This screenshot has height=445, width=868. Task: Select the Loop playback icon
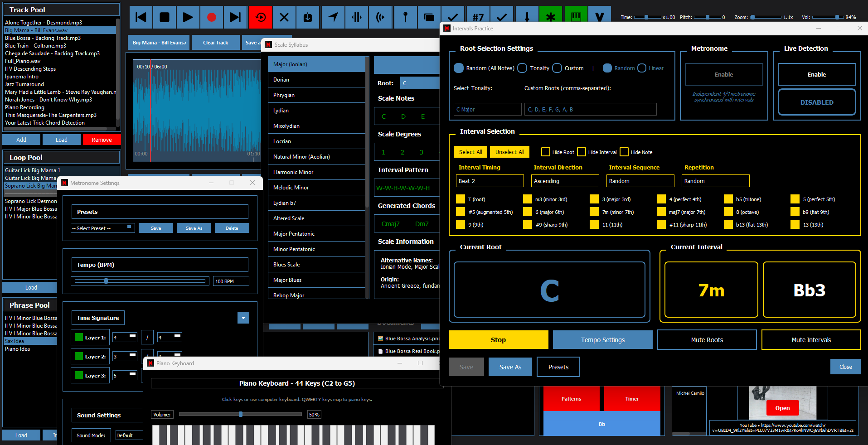[260, 17]
